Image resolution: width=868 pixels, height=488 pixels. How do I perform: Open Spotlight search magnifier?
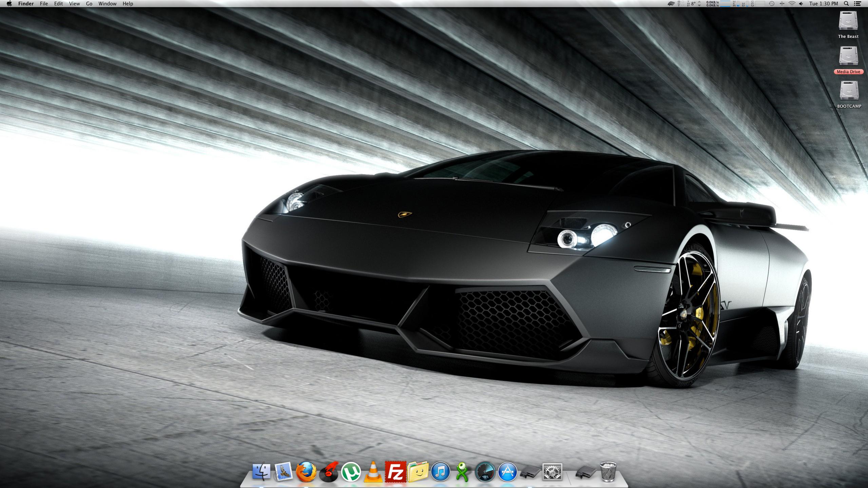click(846, 4)
